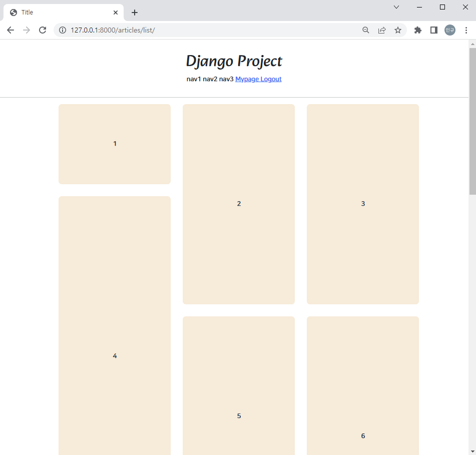
Task: Open a new browser tab
Action: (x=135, y=13)
